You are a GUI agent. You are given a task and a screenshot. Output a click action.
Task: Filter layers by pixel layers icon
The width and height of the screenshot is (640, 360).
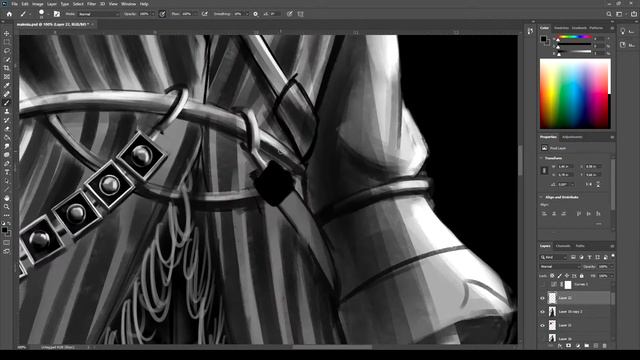(573, 257)
